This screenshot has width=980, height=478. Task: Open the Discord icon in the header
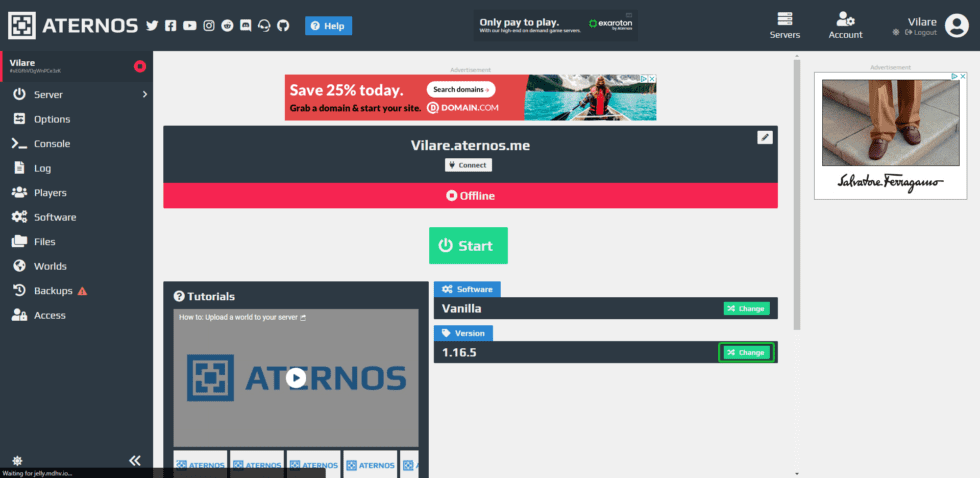tap(246, 26)
